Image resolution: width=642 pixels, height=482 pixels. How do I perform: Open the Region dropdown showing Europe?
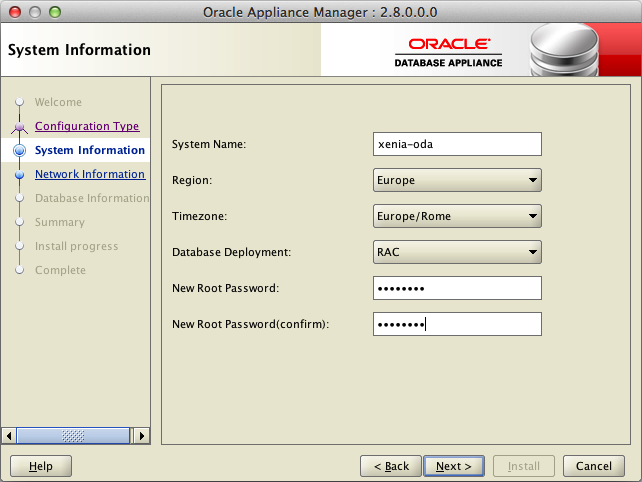[x=457, y=180]
